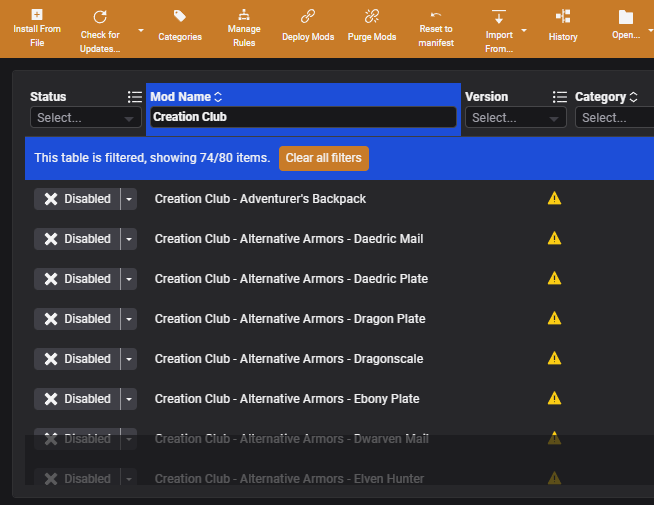Click Reset to manifest icon

(436, 15)
